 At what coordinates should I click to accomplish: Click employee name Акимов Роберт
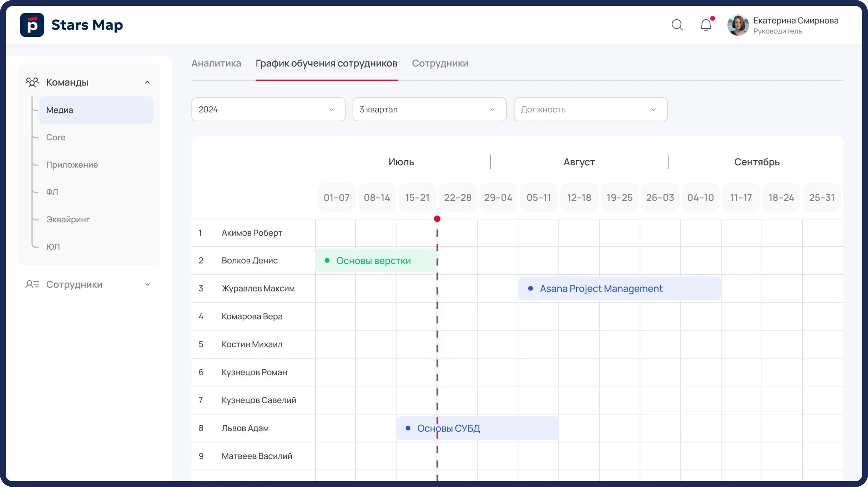click(252, 233)
